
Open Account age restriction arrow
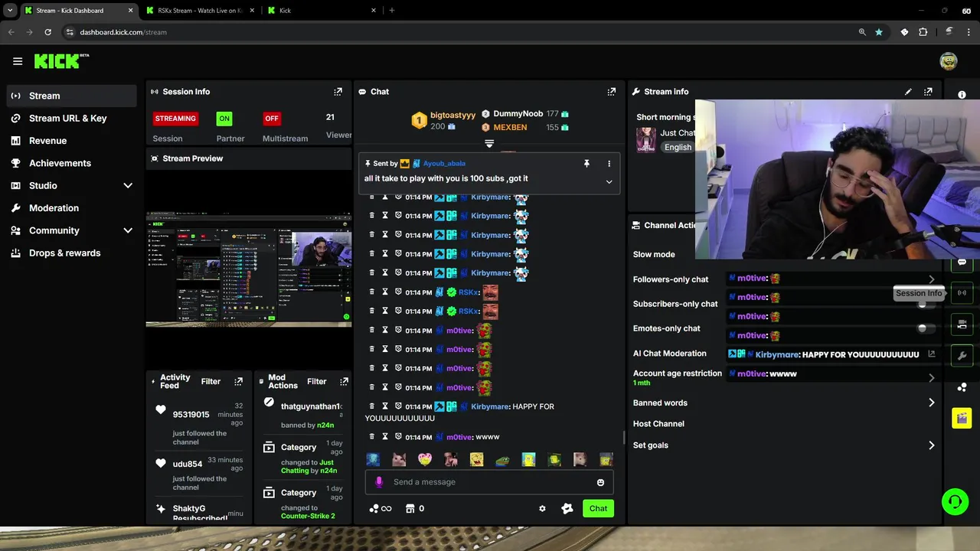(931, 378)
